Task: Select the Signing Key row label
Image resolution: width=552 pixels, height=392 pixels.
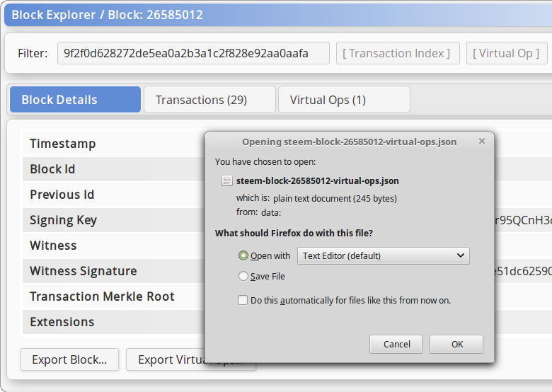Action: point(64,220)
